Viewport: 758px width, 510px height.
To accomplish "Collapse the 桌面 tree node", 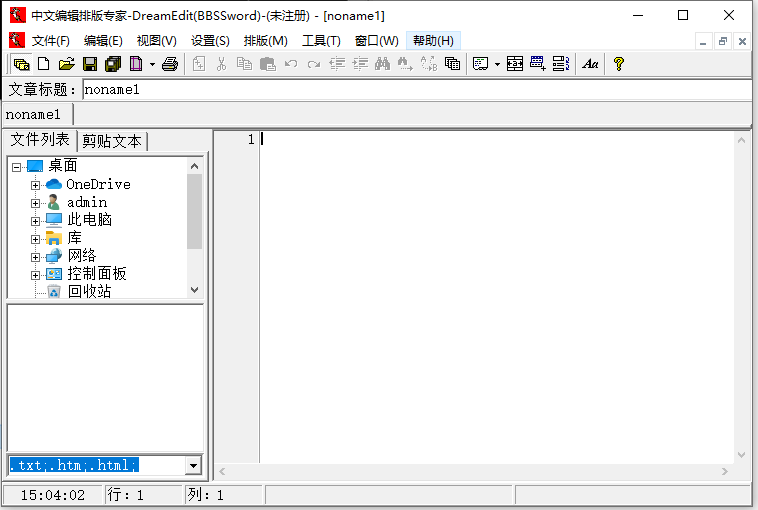I will coord(16,167).
